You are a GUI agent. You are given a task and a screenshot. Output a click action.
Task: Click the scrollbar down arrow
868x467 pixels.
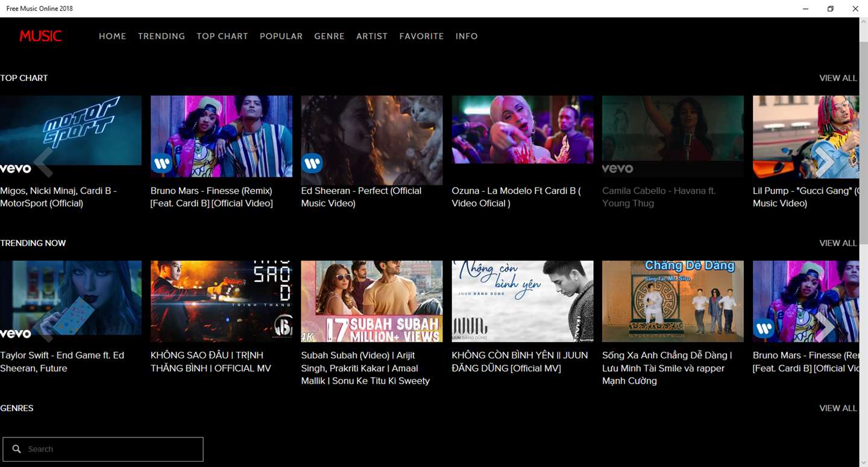coord(864,462)
